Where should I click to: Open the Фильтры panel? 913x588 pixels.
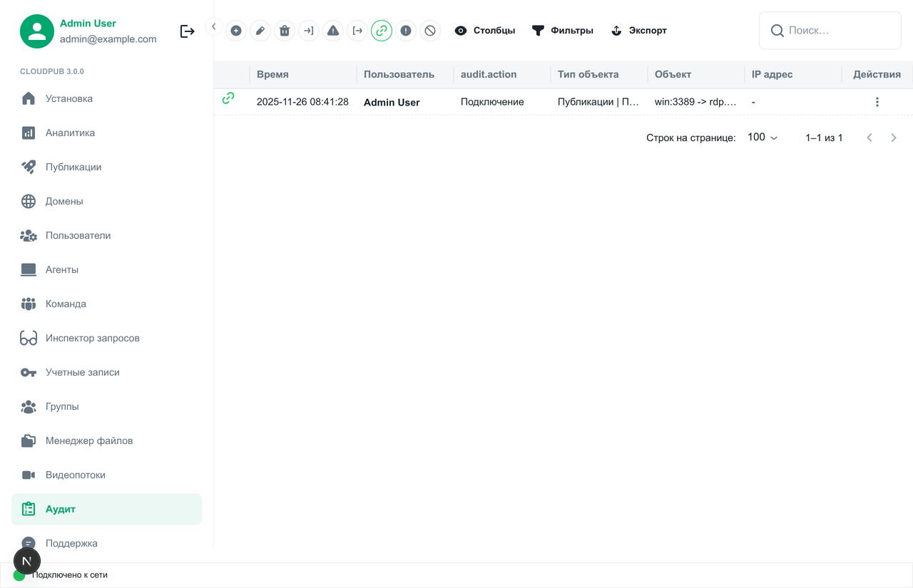pyautogui.click(x=563, y=31)
